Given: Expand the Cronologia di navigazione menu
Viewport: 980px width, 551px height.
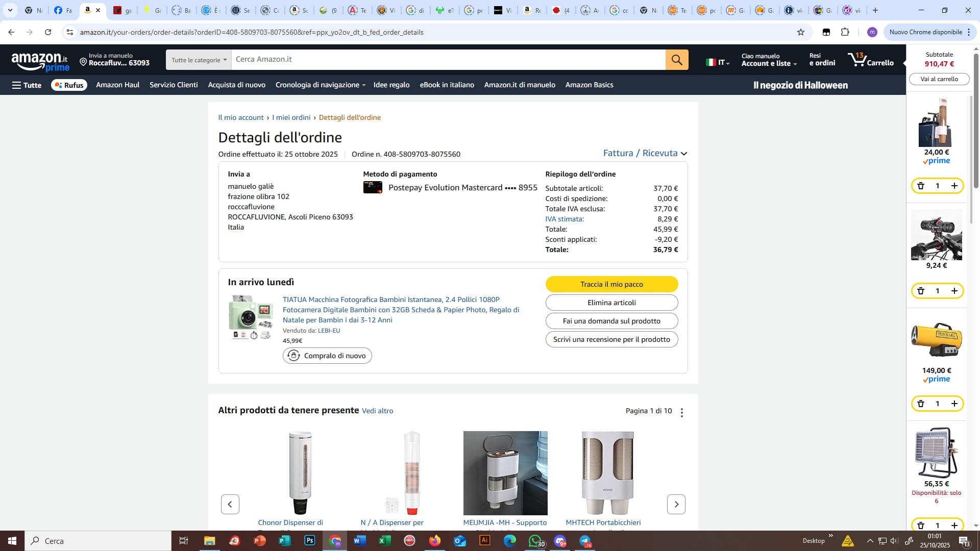Looking at the screenshot, I should coord(321,85).
